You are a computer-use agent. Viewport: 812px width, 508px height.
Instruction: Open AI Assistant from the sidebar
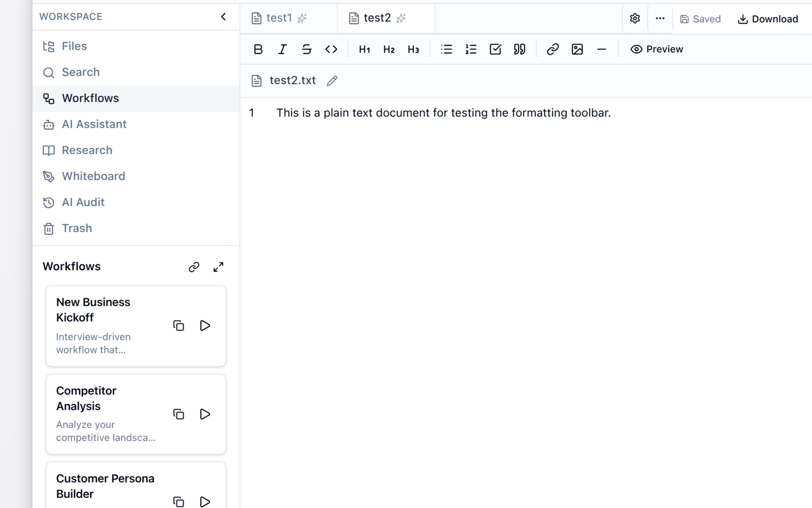(x=94, y=124)
